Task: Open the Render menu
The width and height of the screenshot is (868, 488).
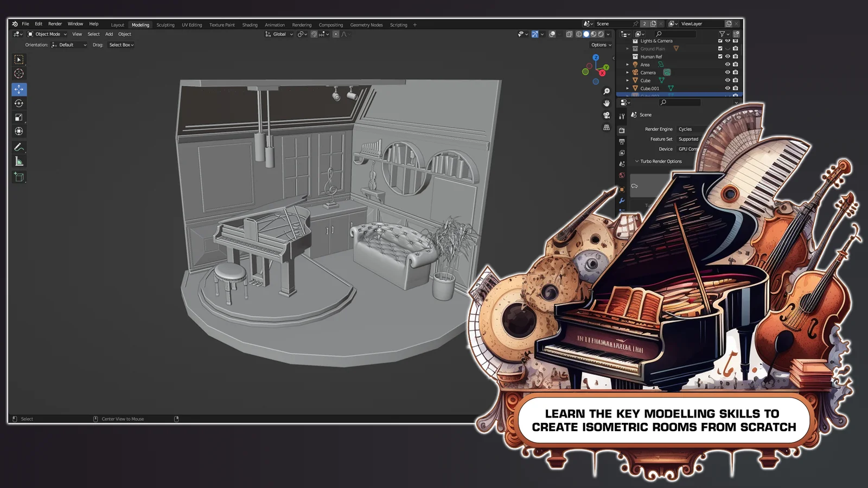Action: coord(55,23)
